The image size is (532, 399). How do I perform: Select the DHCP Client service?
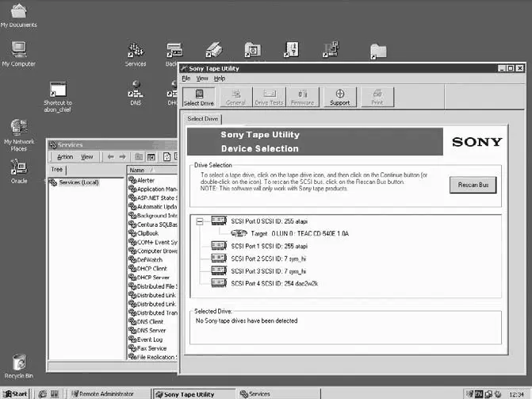[148, 269]
